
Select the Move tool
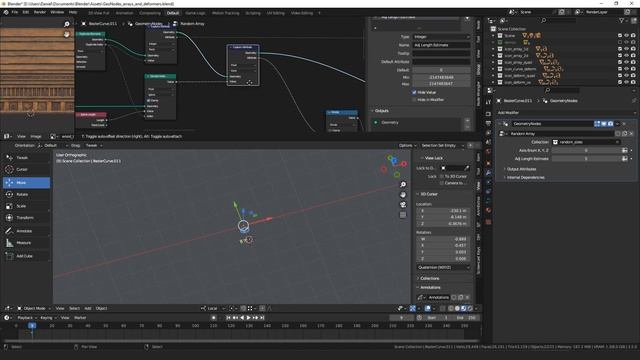click(x=27, y=182)
